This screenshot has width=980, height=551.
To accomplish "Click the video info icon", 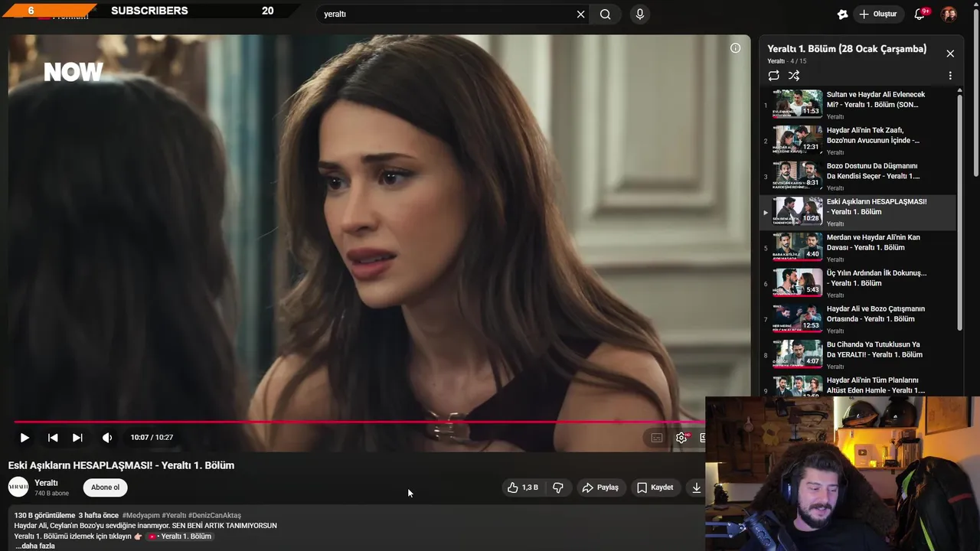I will (735, 48).
